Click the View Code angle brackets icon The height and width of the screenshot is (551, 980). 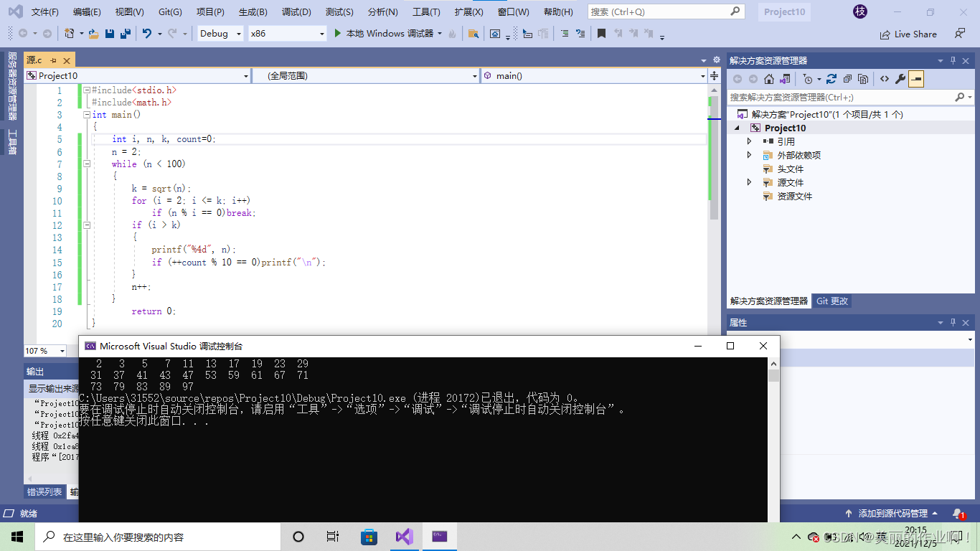[884, 79]
